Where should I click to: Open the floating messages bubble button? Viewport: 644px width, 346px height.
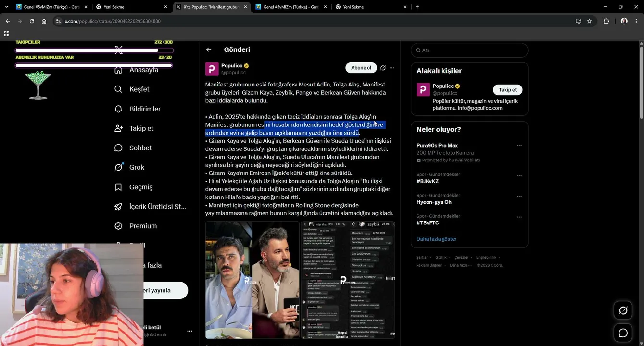coord(623,333)
